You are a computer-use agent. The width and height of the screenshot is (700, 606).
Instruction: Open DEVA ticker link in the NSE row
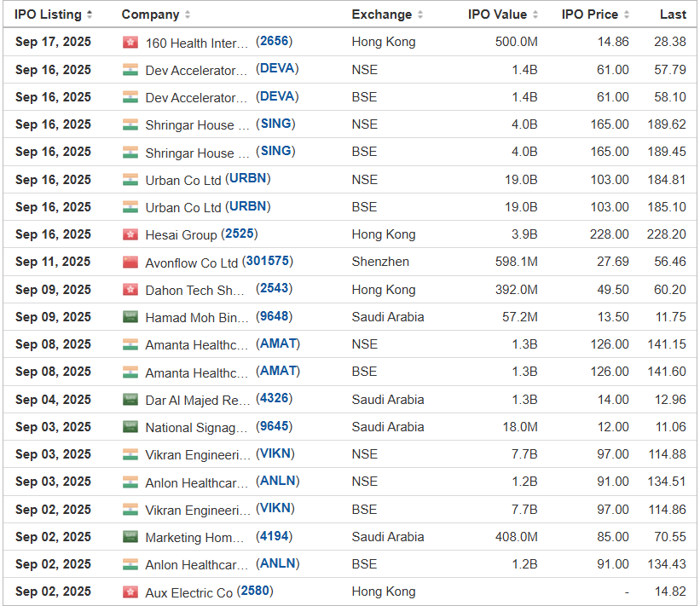(x=277, y=68)
